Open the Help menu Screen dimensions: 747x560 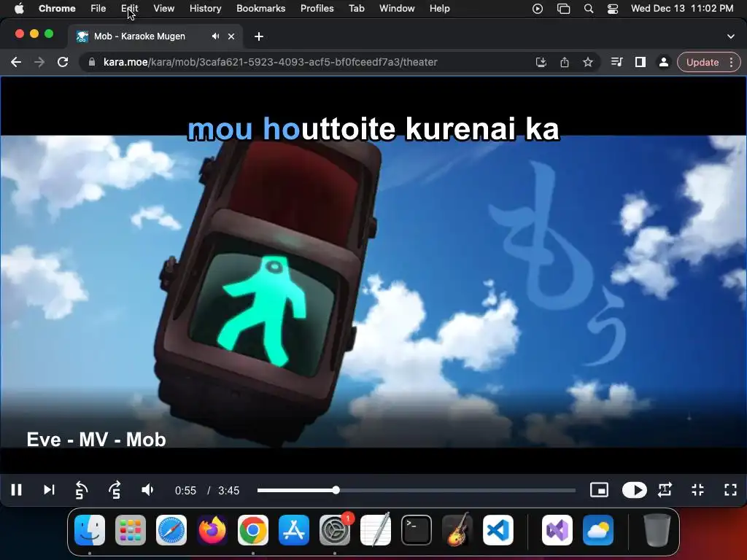coord(439,9)
